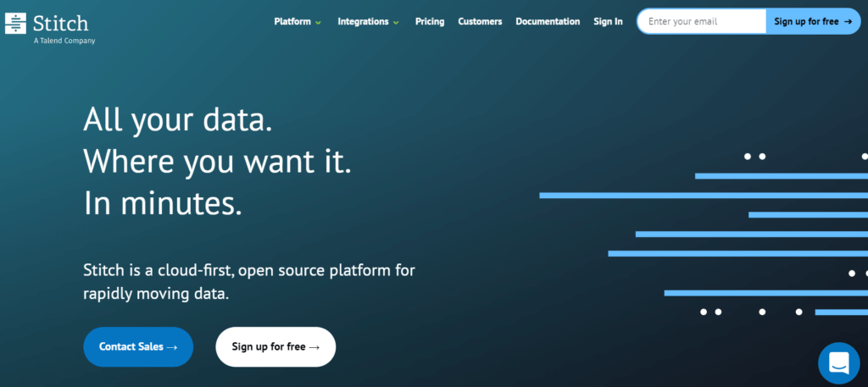Open the Documentation link
This screenshot has height=387, width=868.
[548, 21]
